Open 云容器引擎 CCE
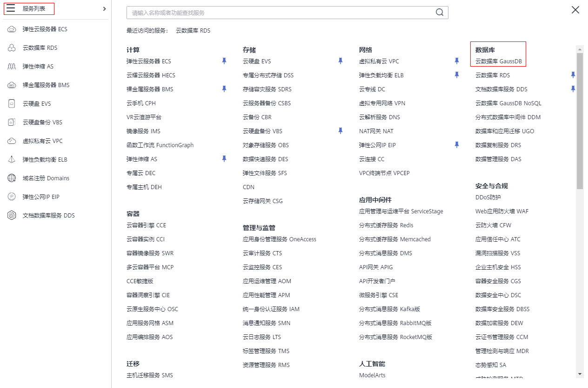The width and height of the screenshot is (588, 388). click(x=146, y=225)
